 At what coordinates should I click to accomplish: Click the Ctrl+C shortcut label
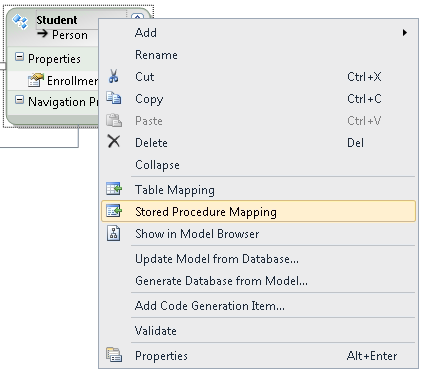[x=364, y=99]
